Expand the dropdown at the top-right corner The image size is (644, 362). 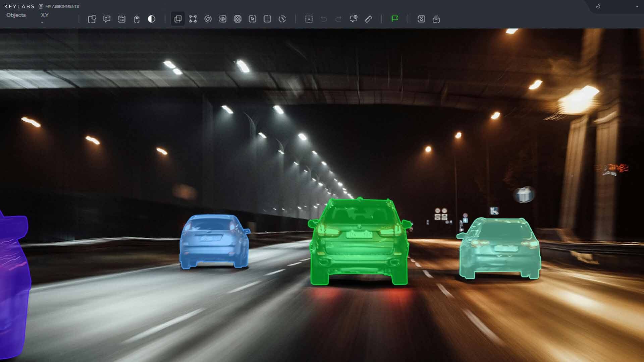(x=637, y=6)
